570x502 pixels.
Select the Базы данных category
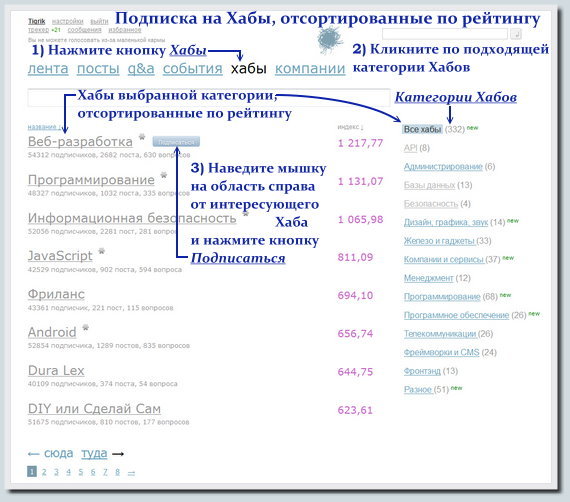coord(429,185)
